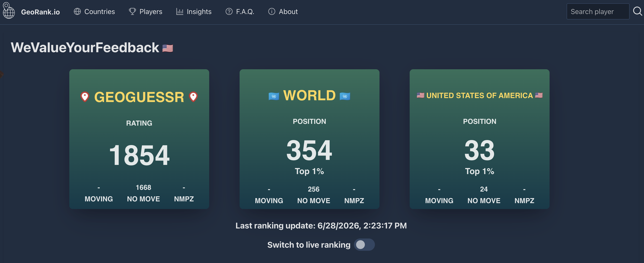
Task: Click the trophy icon beside Players
Action: (x=132, y=12)
